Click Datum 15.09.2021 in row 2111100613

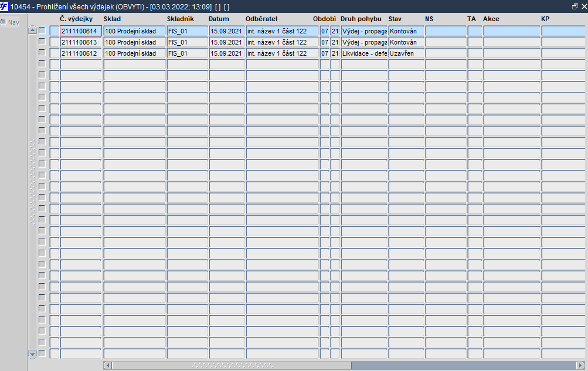(227, 42)
